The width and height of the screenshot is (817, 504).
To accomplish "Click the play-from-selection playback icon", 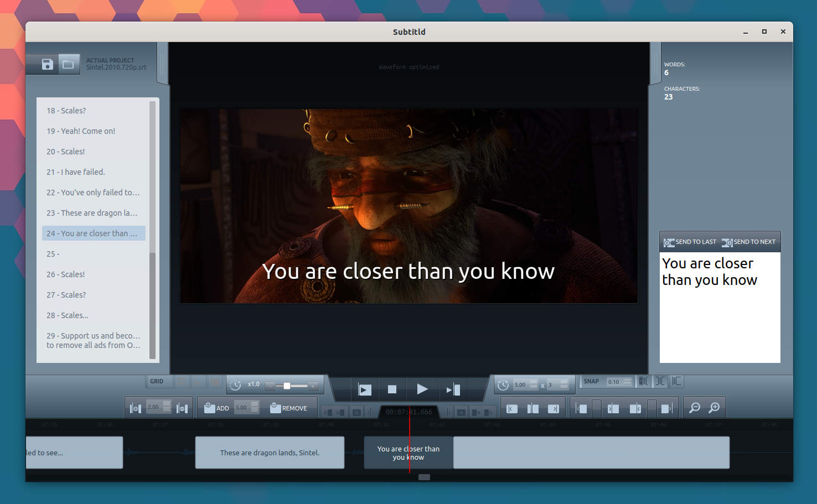I will click(364, 389).
